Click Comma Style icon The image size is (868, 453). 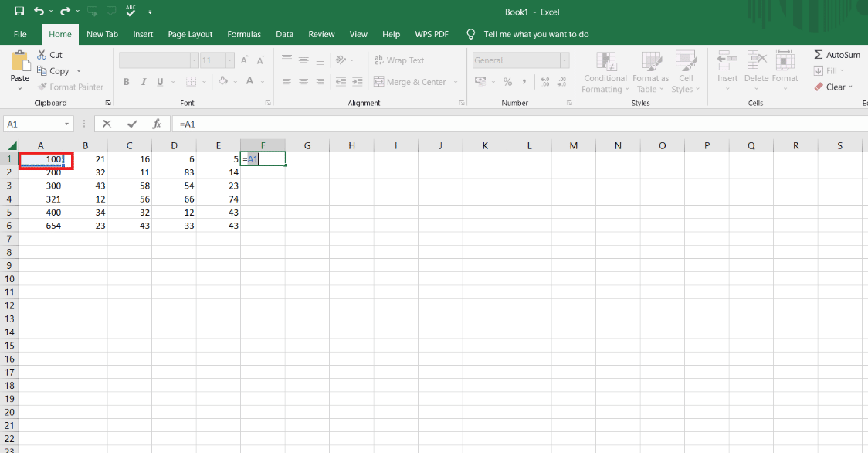(x=524, y=81)
